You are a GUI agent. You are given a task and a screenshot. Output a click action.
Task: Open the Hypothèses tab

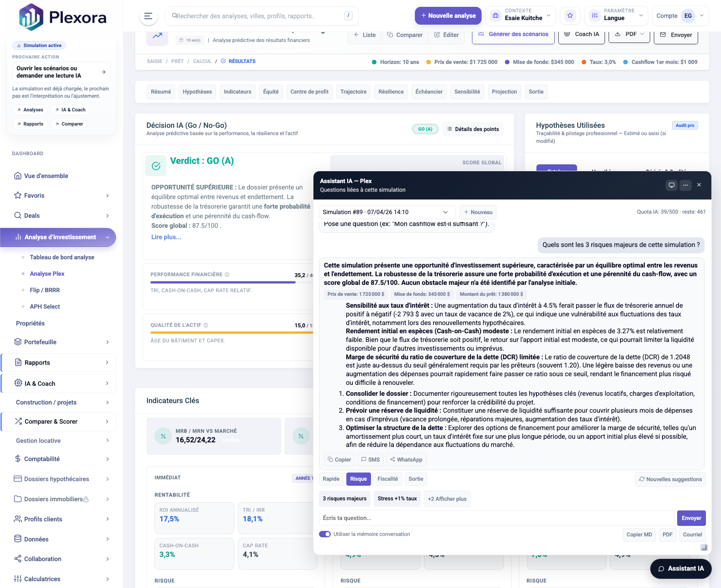tap(197, 92)
